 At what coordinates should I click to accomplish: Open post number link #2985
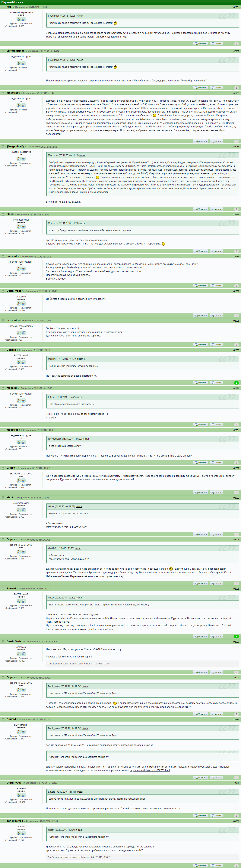(236, 214)
